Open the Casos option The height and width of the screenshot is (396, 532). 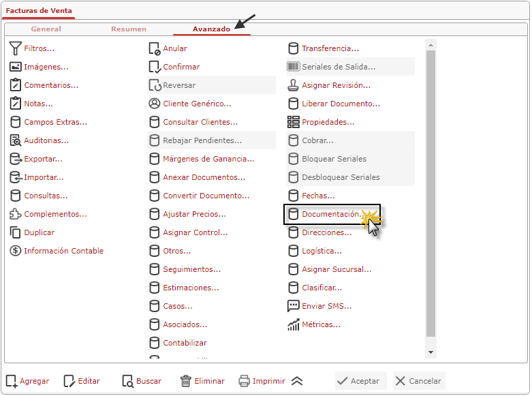click(x=177, y=306)
